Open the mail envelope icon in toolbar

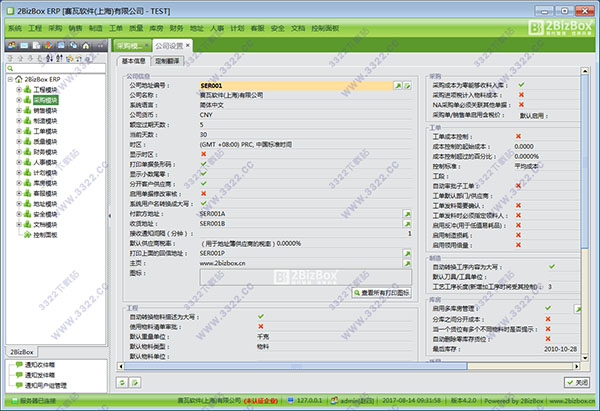click(24, 46)
